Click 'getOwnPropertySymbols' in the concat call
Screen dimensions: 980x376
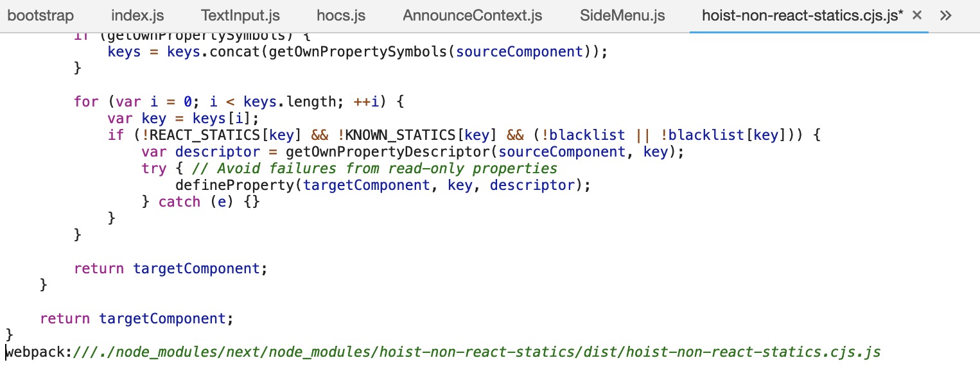pyautogui.click(x=358, y=52)
